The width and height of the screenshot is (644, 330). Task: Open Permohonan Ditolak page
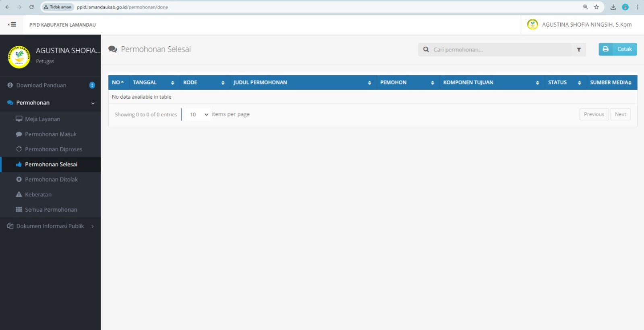coord(50,179)
